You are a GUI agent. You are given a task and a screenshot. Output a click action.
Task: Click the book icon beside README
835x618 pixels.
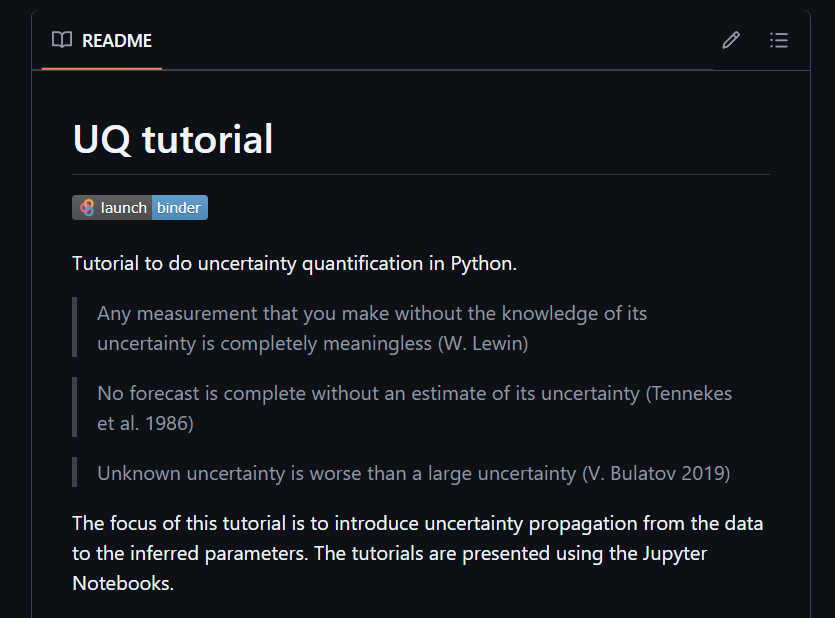62,41
